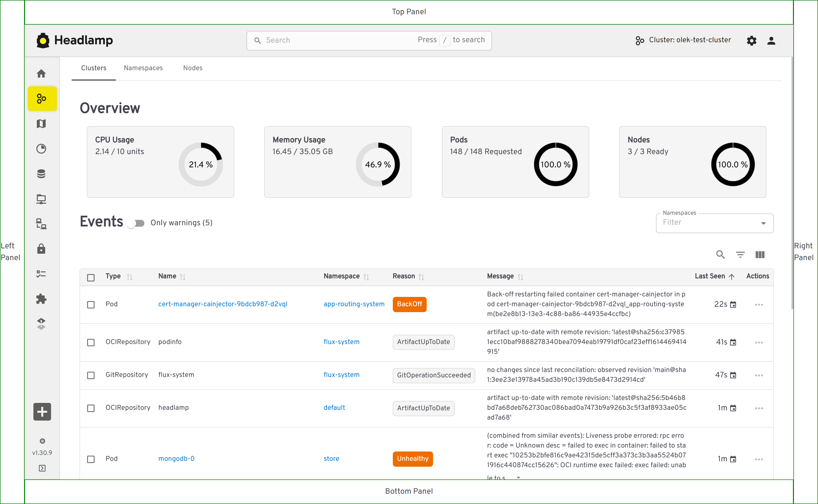The width and height of the screenshot is (818, 504).
Task: Click the GitOperationSucceeded reason badge
Action: point(434,375)
